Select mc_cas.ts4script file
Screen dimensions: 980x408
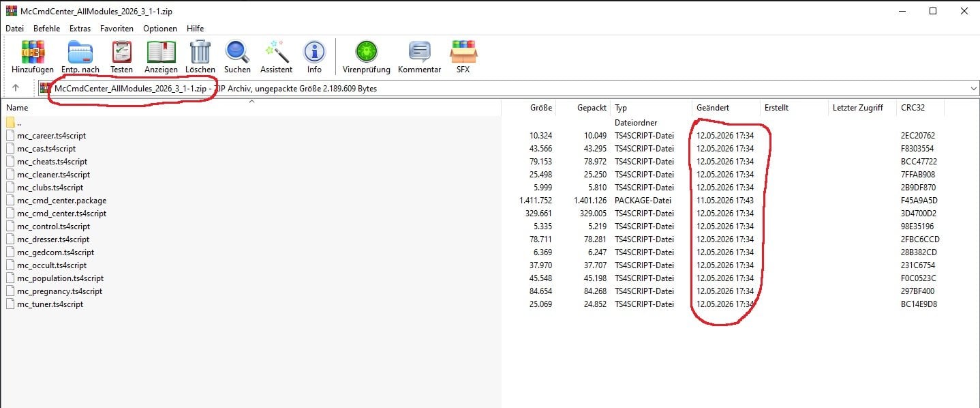(46, 149)
